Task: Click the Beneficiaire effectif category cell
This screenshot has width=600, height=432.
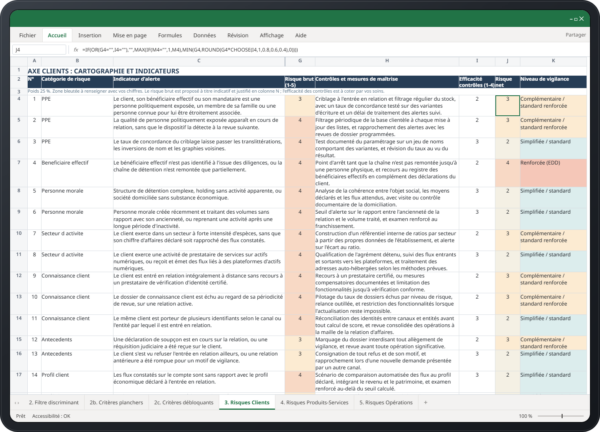Action: (77, 173)
